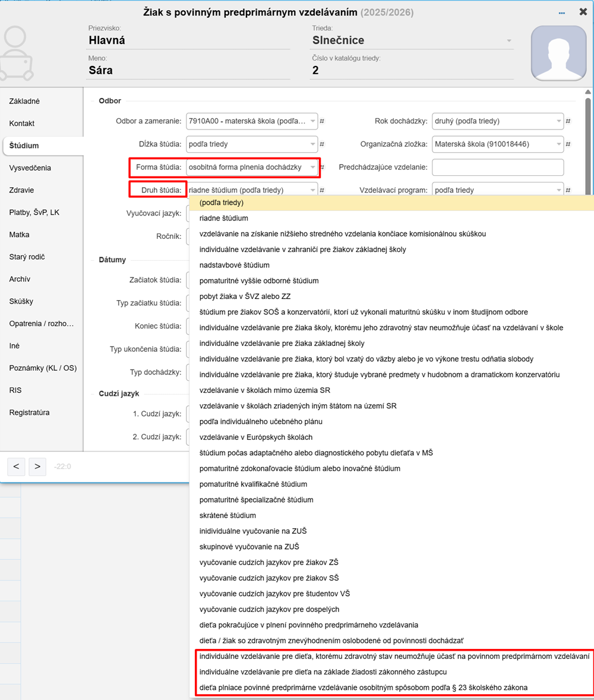This screenshot has width=594, height=700.
Task: Open the Forma štúdia dropdown
Action: [x=252, y=168]
